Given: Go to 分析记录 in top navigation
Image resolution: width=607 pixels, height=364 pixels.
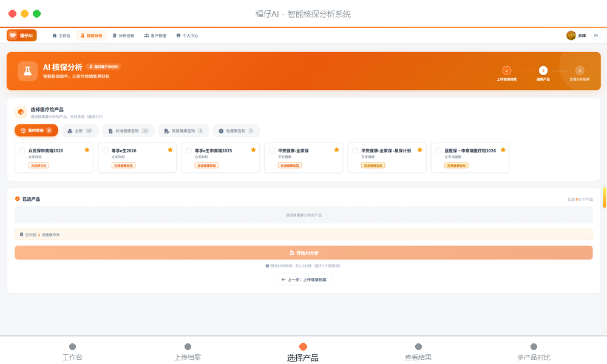Looking at the screenshot, I should click(x=123, y=36).
